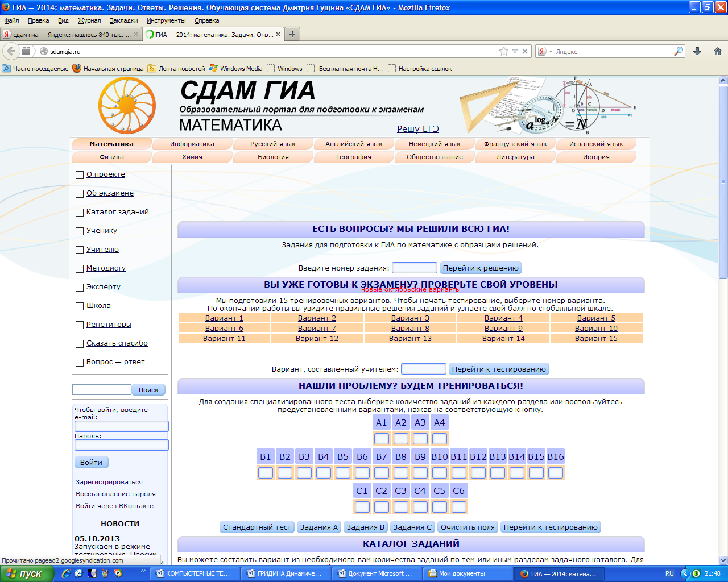This screenshot has height=582, width=728.
Task: Open 'Windows Media' bookmark
Action: tap(235, 69)
